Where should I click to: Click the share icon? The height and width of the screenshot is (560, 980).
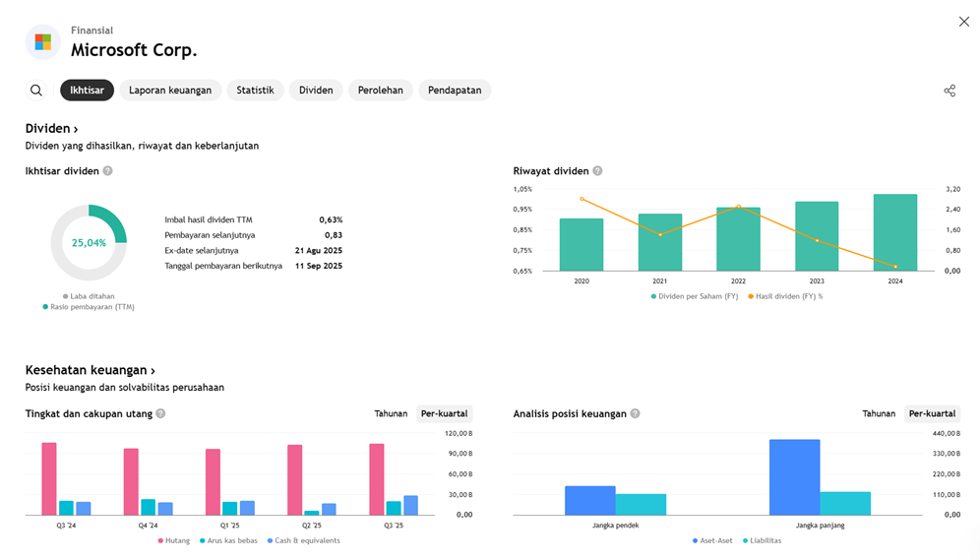(x=949, y=91)
